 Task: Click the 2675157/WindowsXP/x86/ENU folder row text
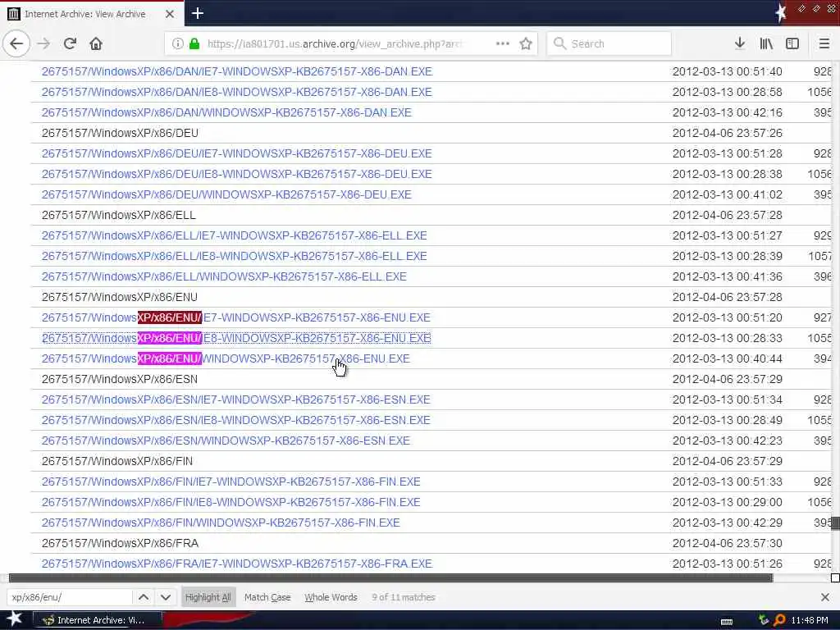click(x=120, y=297)
